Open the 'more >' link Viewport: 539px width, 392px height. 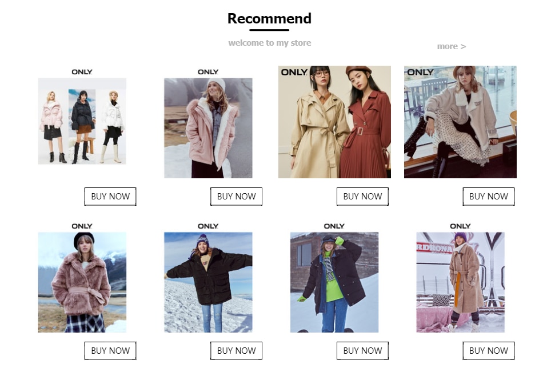452,46
